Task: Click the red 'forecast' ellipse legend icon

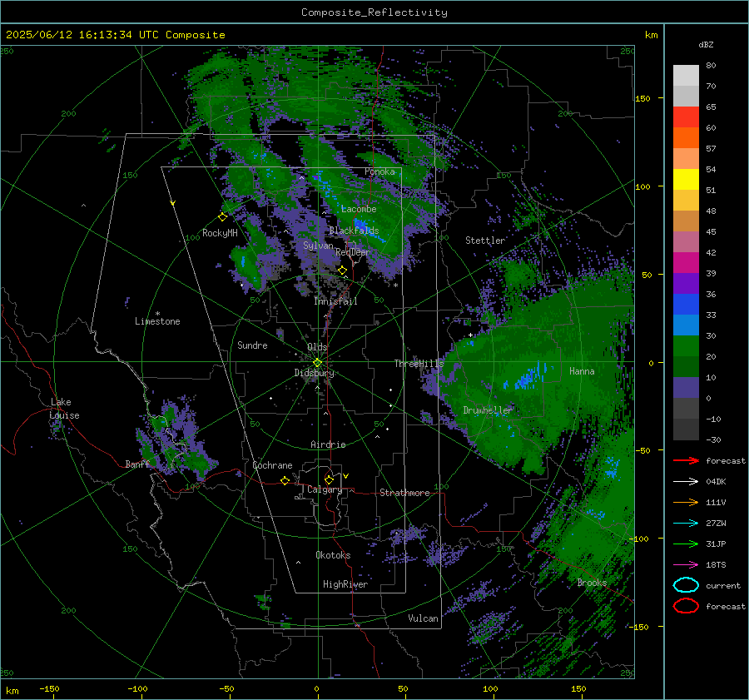Action: tap(686, 606)
